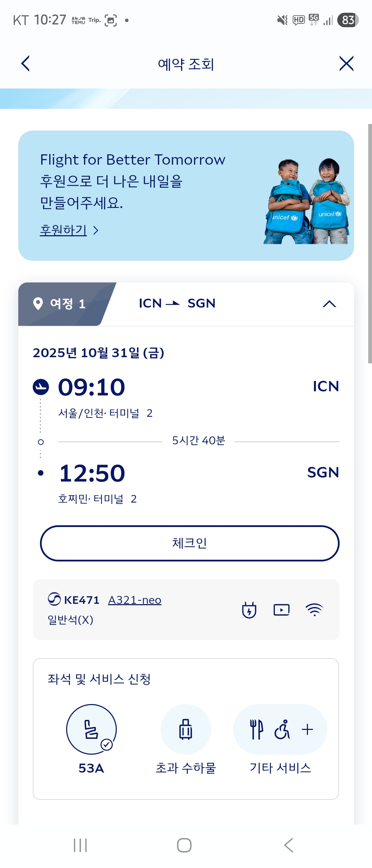Screen dimensions: 372x868
Task: Tap the Wi-Fi availability icon
Action: pos(314,610)
